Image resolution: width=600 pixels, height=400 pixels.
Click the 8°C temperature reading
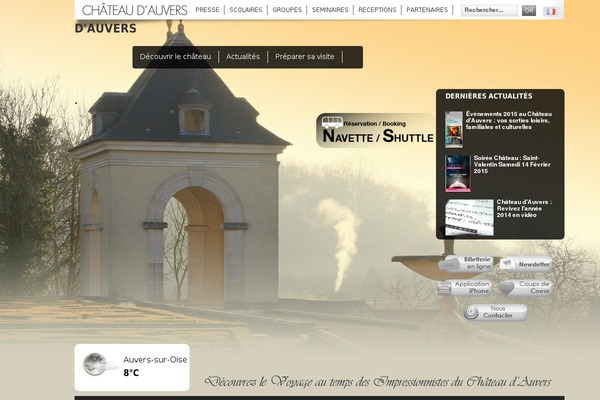pos(131,373)
